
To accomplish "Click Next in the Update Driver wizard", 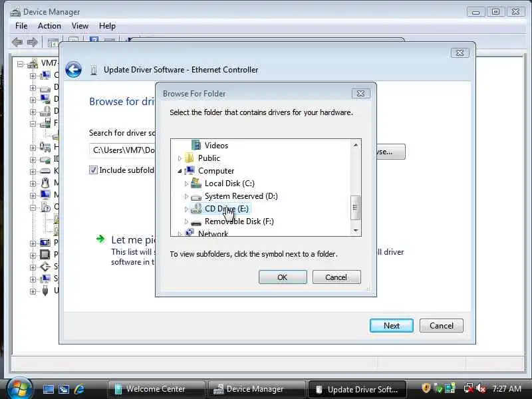I will 392,326.
